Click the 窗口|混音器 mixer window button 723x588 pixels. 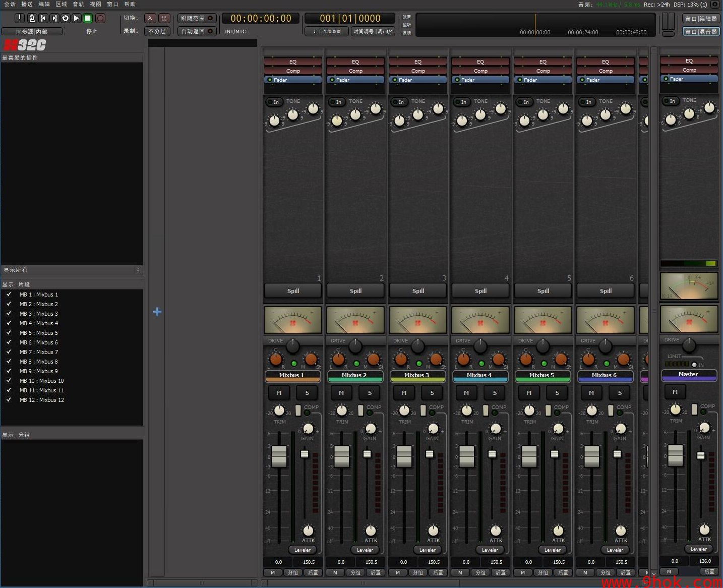(x=701, y=31)
